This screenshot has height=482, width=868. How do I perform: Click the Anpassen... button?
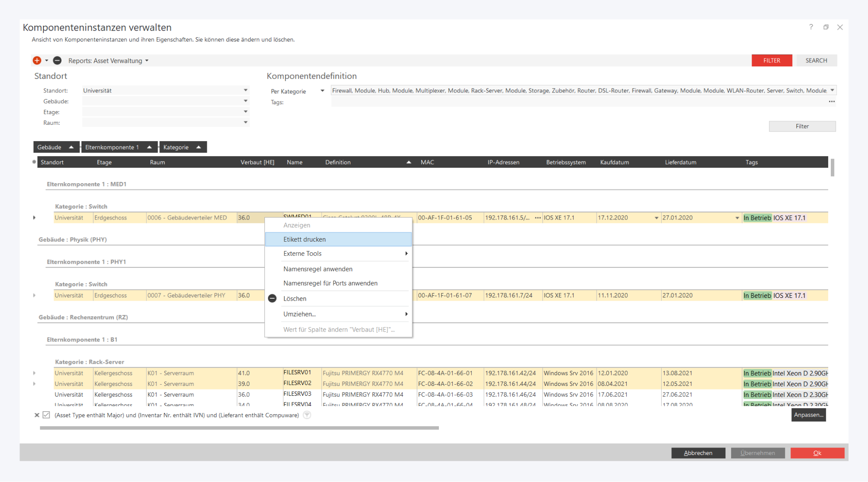tap(808, 415)
